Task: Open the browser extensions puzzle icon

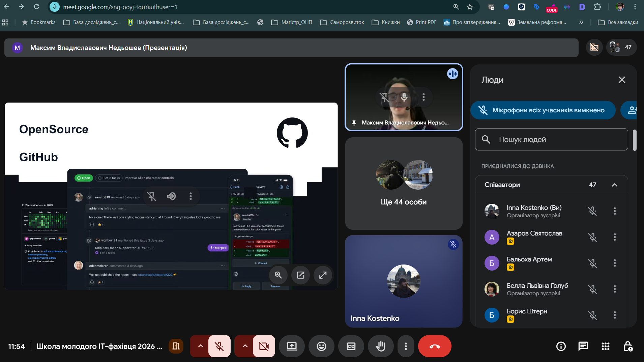Action: point(597,7)
